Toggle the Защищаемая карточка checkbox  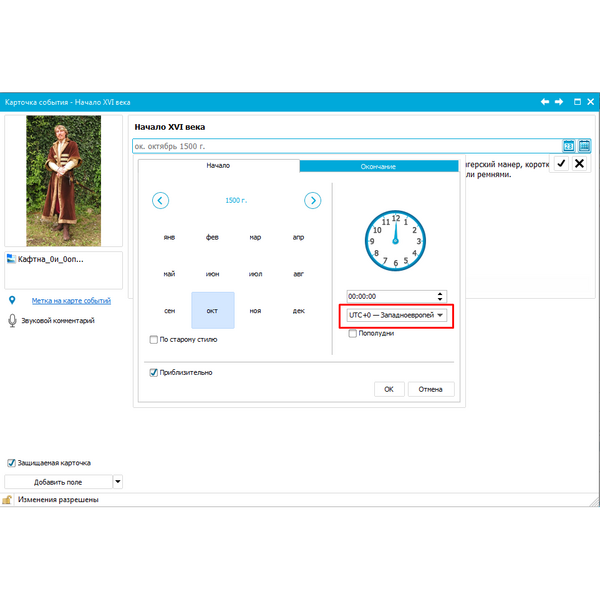(x=11, y=463)
